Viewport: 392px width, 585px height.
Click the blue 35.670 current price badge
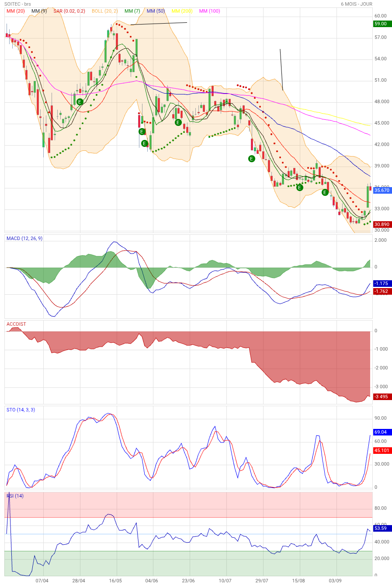click(x=382, y=190)
